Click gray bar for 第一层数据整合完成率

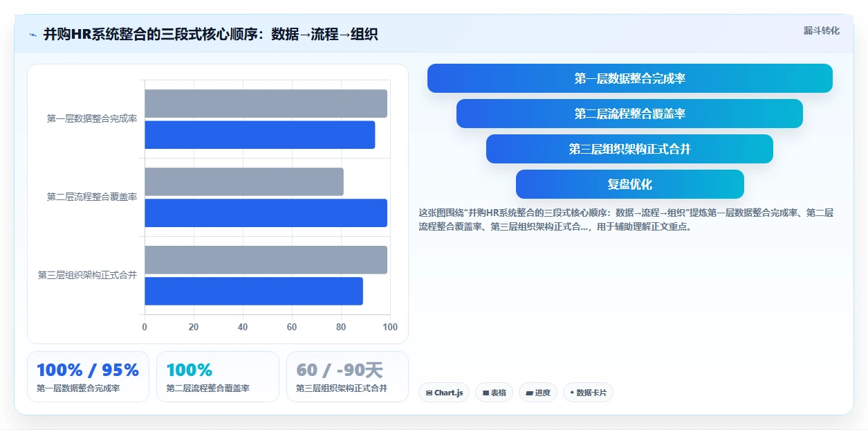[266, 103]
